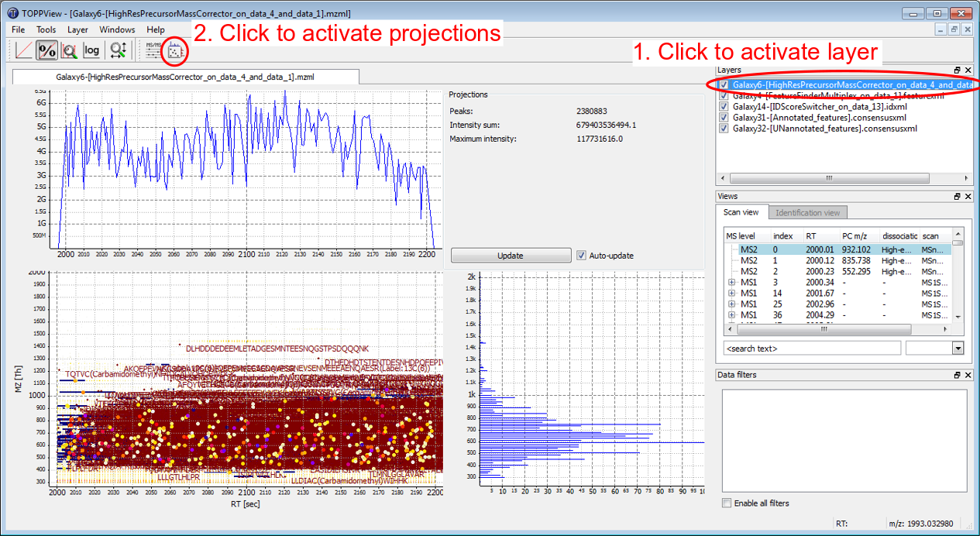This screenshot has width=980, height=536.
Task: Expand the MS1 row with index 3
Action: click(x=732, y=283)
